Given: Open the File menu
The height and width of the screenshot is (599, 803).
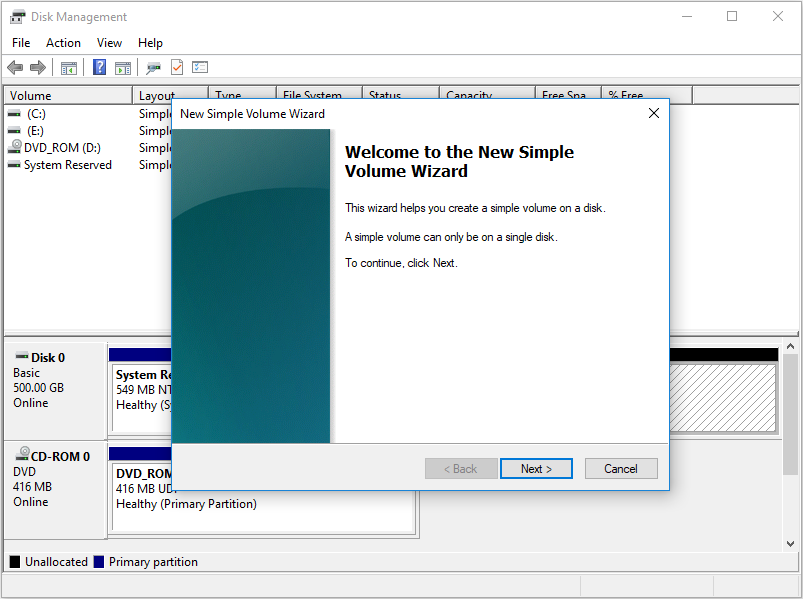Looking at the screenshot, I should pos(21,43).
